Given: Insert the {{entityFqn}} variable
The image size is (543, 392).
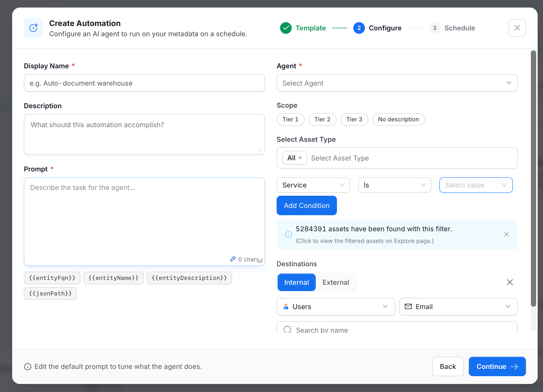Looking at the screenshot, I should [x=52, y=278].
